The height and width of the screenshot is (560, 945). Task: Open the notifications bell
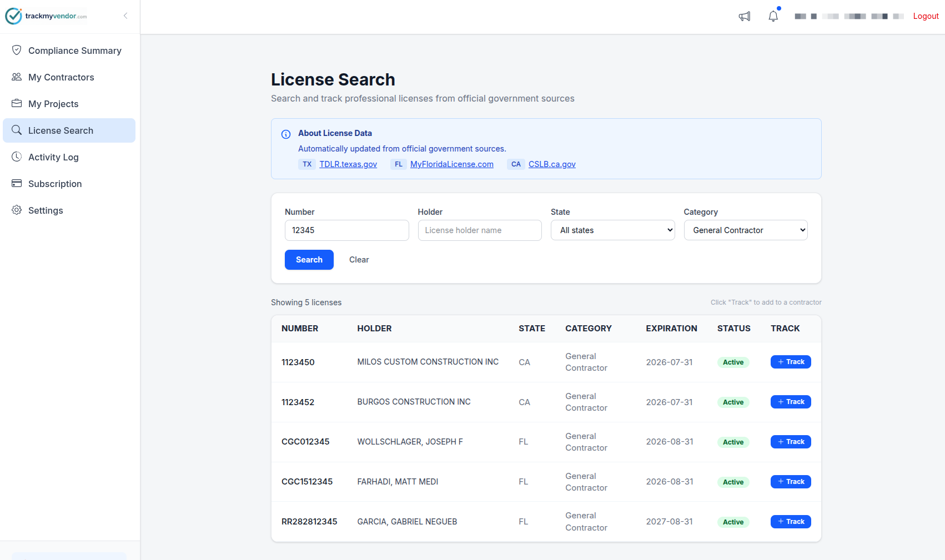pos(773,17)
